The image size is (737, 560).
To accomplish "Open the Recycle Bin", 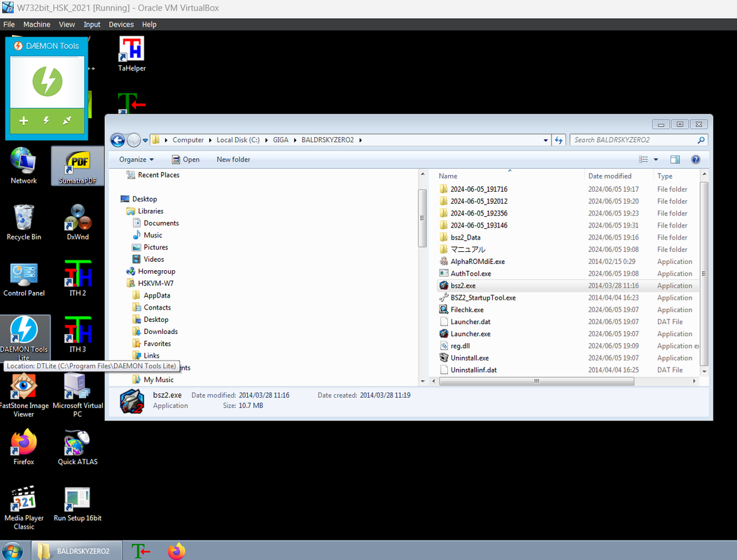I will point(24,223).
